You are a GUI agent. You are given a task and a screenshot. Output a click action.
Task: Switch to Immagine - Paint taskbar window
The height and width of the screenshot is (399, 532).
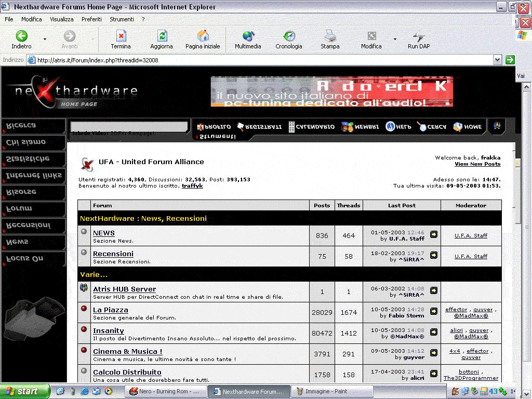point(331,391)
